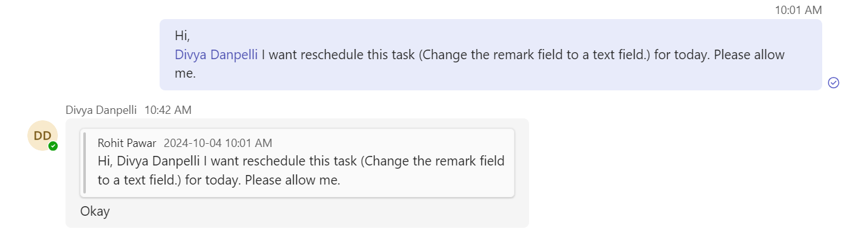The image size is (868, 252).
Task: Click the 10:01 AM timestamp above the sent message
Action: coord(798,10)
